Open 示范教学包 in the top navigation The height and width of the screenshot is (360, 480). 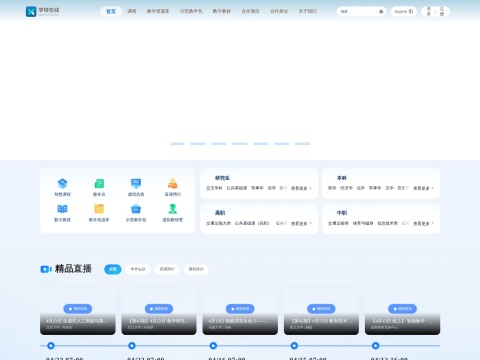point(191,11)
